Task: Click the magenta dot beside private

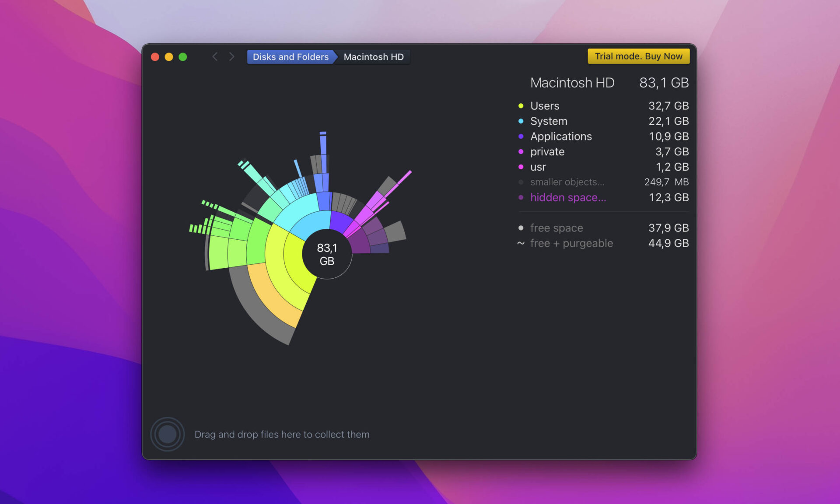Action: [521, 152]
